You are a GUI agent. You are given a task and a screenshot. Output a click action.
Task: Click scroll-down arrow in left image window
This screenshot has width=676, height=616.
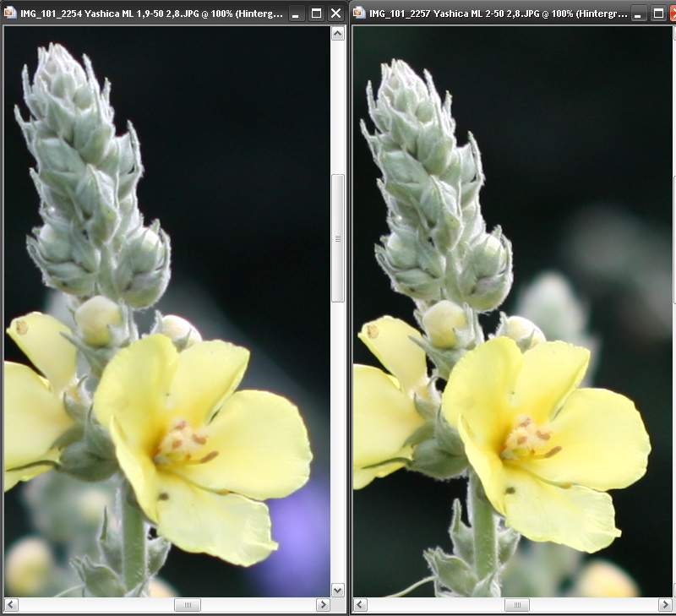click(338, 590)
